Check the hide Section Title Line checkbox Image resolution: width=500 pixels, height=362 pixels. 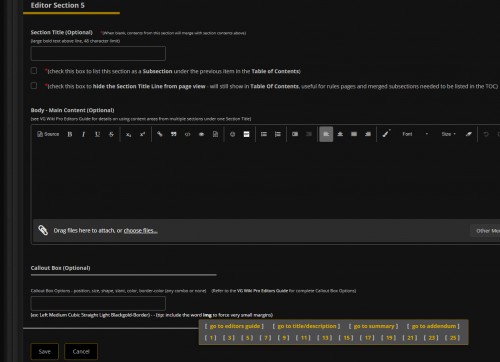point(34,86)
